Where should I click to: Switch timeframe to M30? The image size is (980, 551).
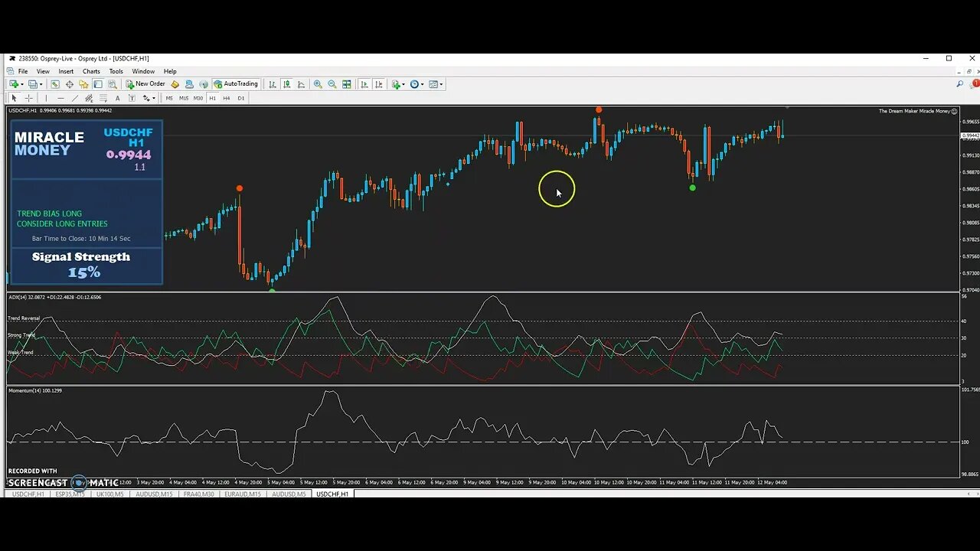(198, 98)
